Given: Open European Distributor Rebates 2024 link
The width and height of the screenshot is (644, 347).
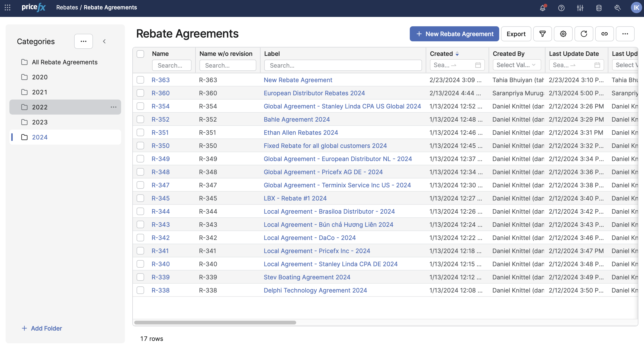Looking at the screenshot, I should click(314, 93).
